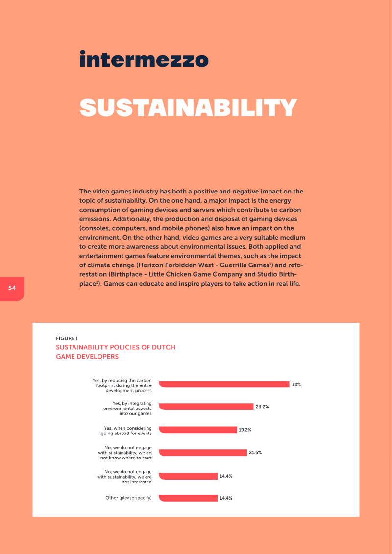Click the page number 54 tab

point(12,288)
